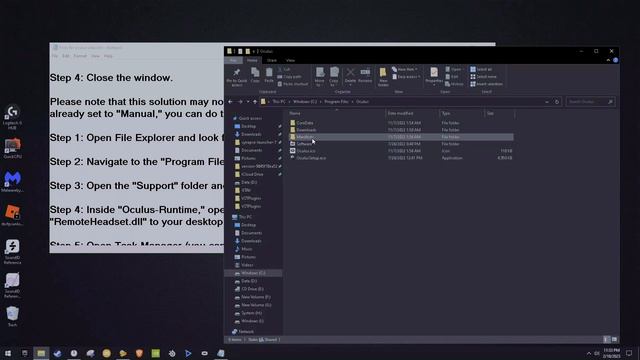Click History in the ribbon
The width and height of the screenshot is (640, 360).
(454, 84)
